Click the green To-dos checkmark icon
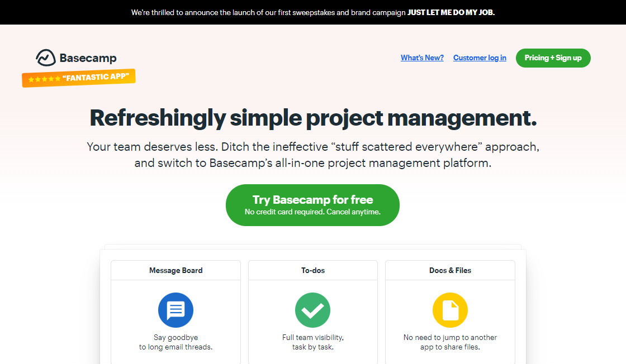This screenshot has height=364, width=626. (x=312, y=310)
